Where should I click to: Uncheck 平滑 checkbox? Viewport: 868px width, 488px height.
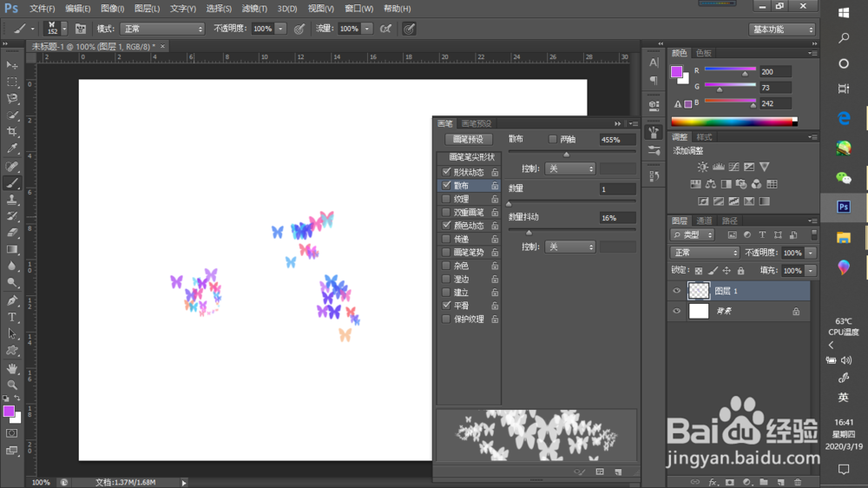tap(446, 305)
